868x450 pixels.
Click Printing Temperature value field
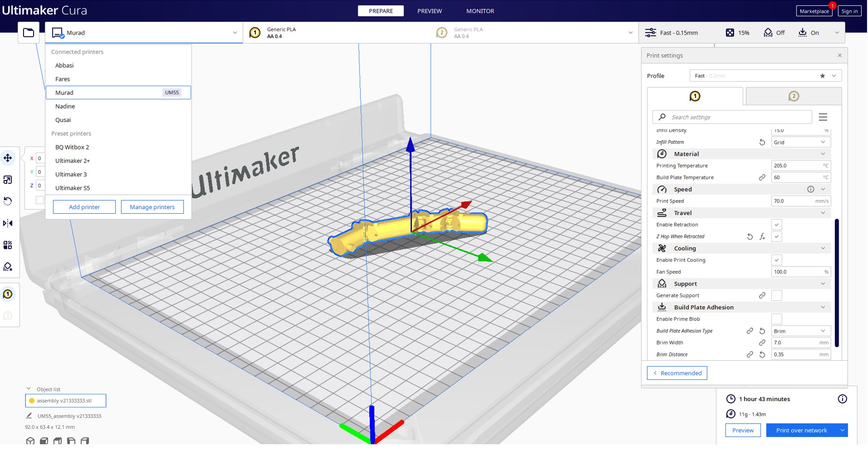(801, 166)
